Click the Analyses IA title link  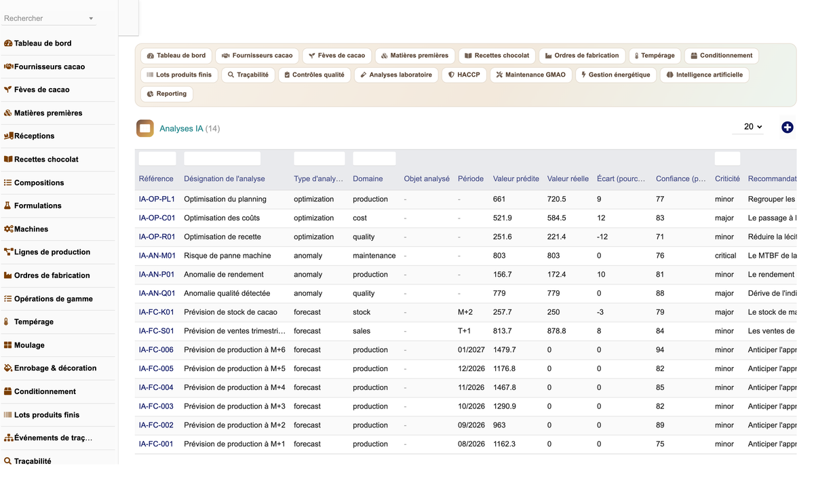pos(181,128)
